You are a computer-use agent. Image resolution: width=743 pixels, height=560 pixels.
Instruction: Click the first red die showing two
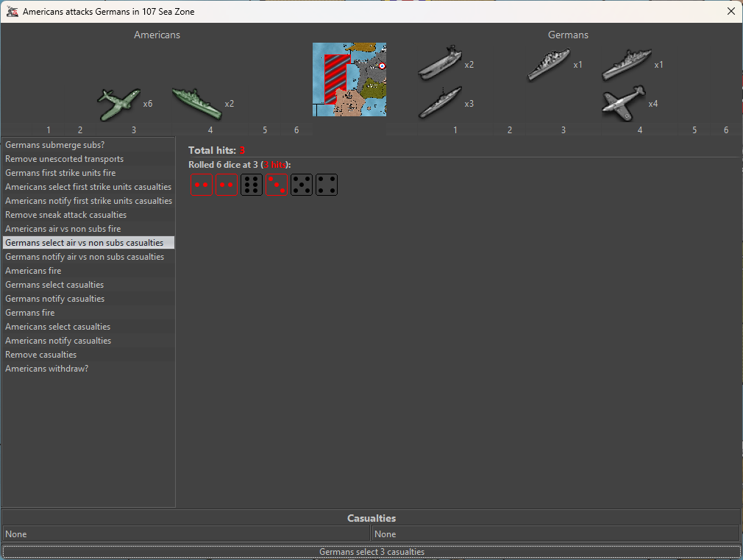[x=202, y=185]
